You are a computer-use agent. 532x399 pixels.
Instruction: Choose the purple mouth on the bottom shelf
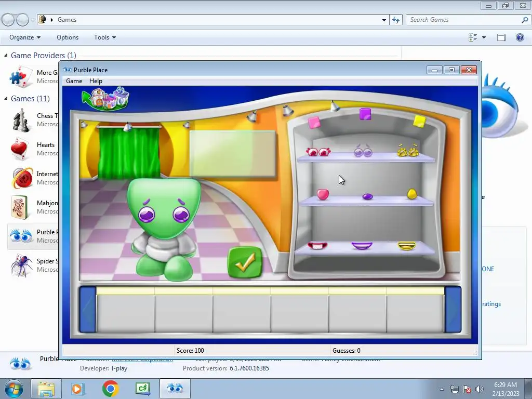click(x=362, y=245)
